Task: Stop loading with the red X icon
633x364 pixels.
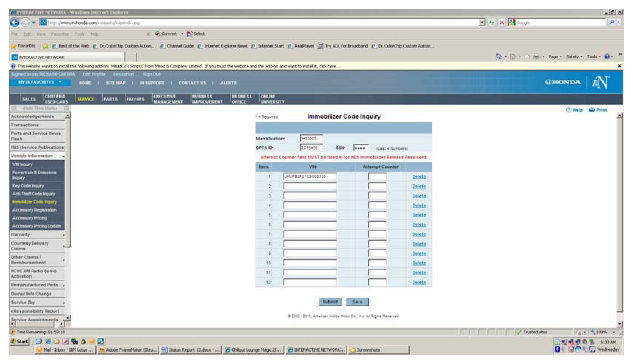Action: (501, 23)
